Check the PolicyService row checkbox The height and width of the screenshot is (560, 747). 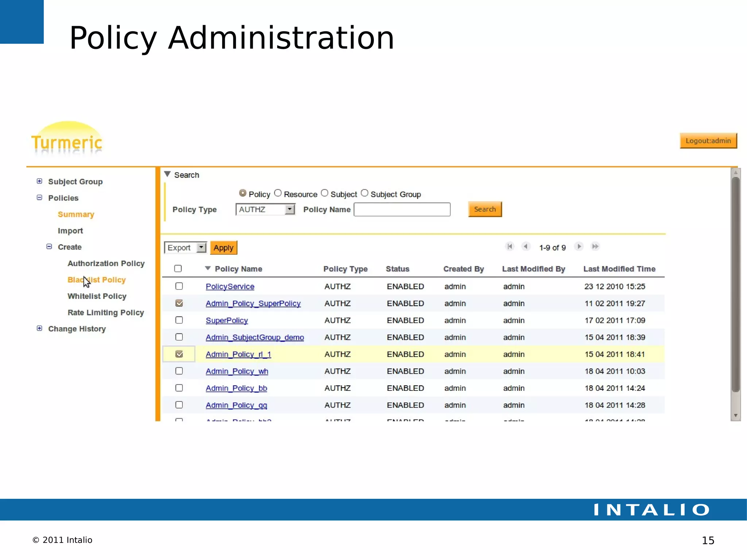point(179,286)
